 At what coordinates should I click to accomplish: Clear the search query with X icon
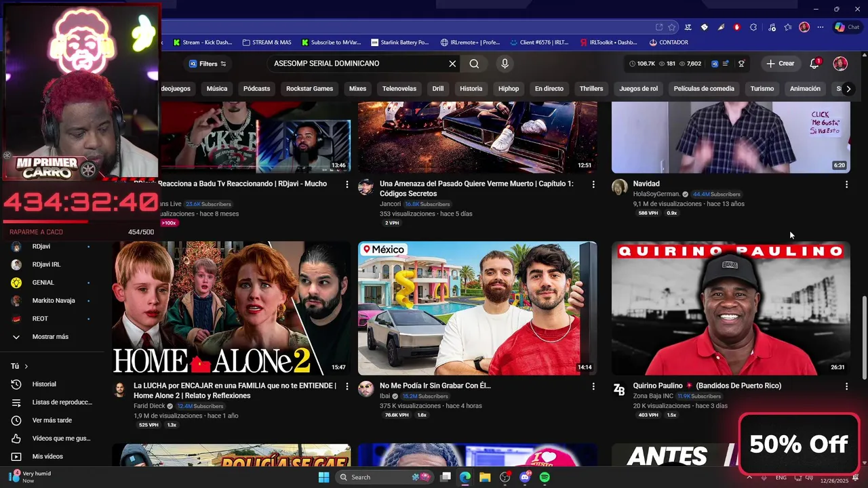point(452,64)
